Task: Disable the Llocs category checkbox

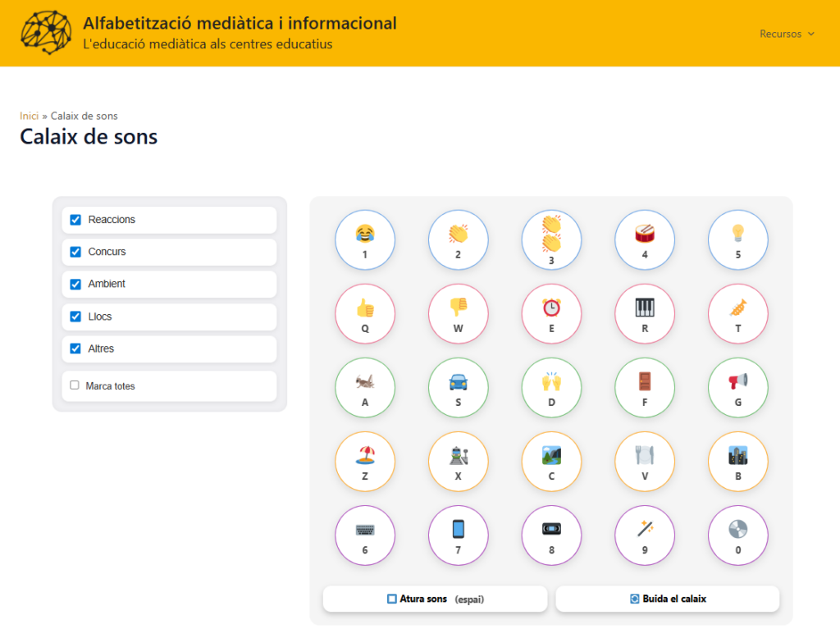Action: click(75, 317)
